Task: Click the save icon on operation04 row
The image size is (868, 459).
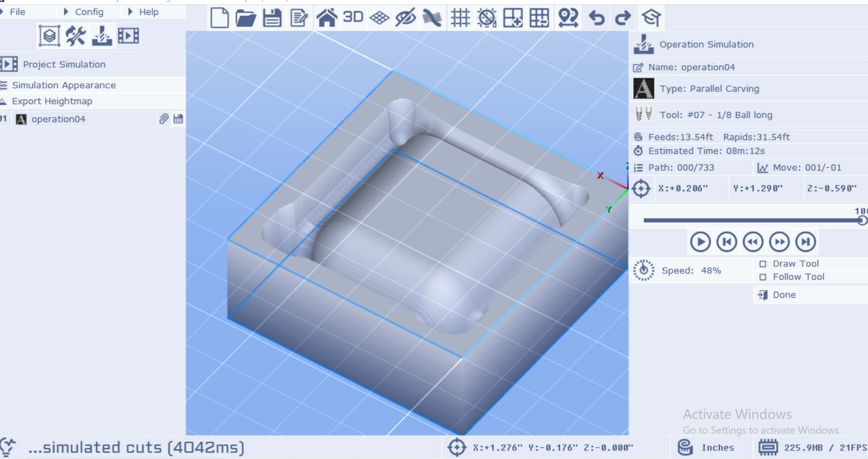Action: click(x=178, y=119)
